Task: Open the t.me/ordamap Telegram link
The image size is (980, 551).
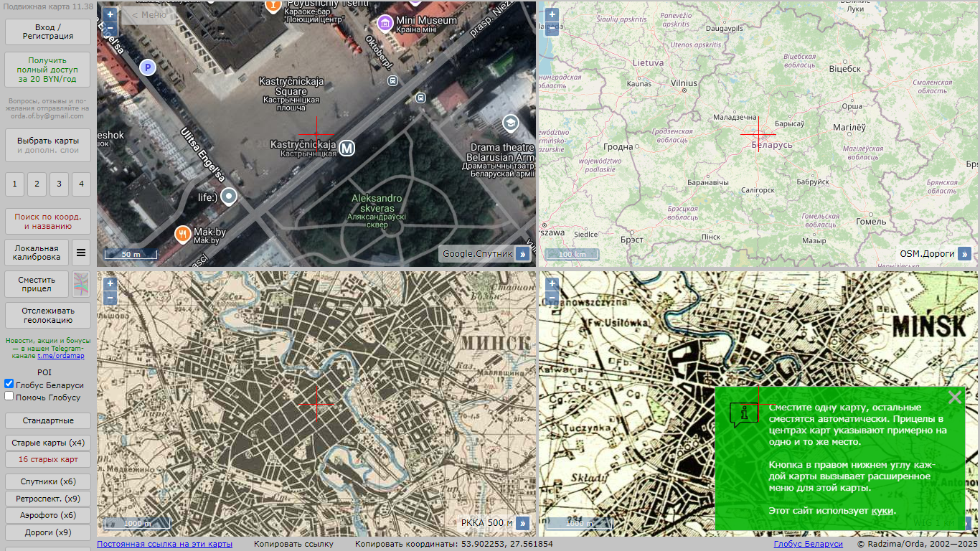Action: coord(61,356)
